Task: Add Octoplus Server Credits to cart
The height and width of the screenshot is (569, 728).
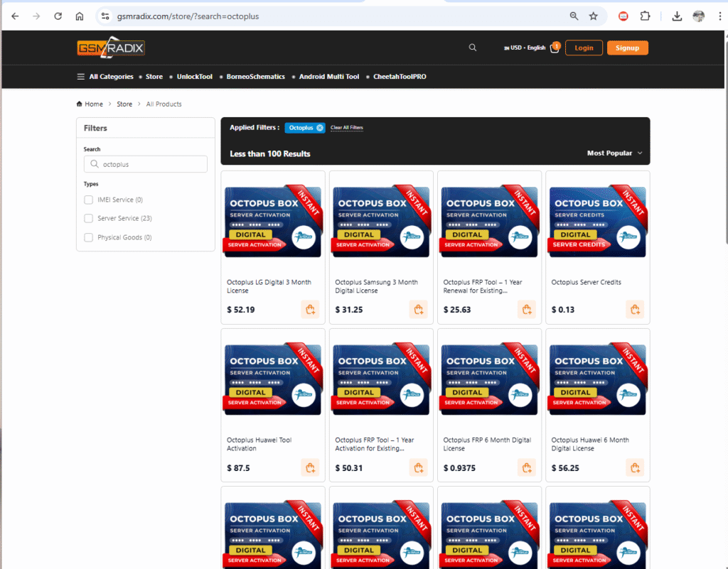Action: coord(634,309)
